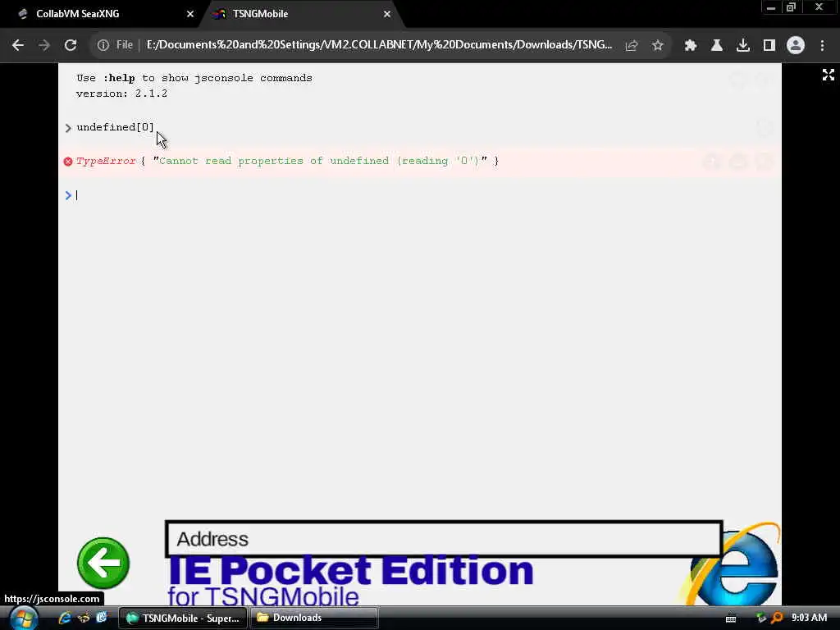
Task: Switch to the CollabVM SearXNG tab
Action: click(102, 14)
